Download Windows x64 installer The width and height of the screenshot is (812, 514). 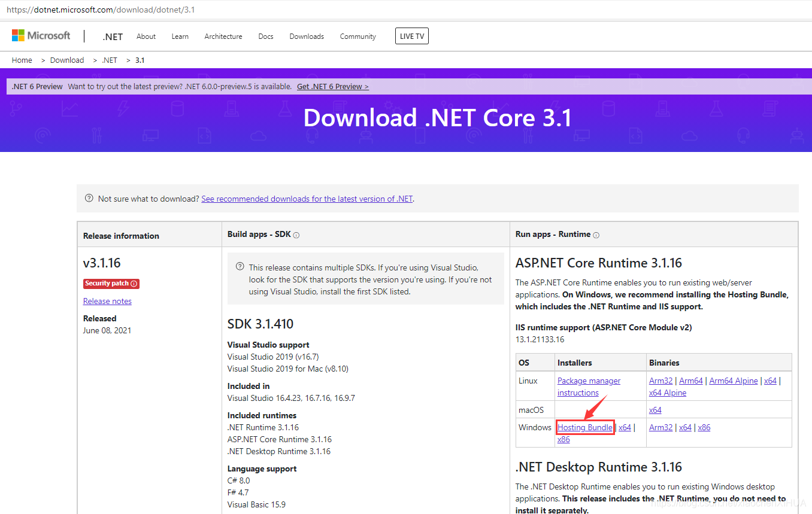625,427
